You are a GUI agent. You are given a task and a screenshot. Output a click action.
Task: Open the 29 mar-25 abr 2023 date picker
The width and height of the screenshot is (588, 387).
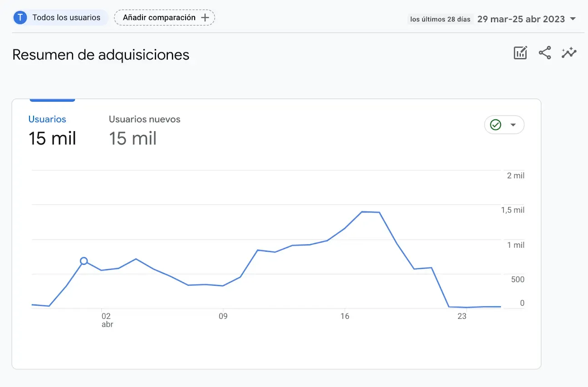(x=521, y=19)
